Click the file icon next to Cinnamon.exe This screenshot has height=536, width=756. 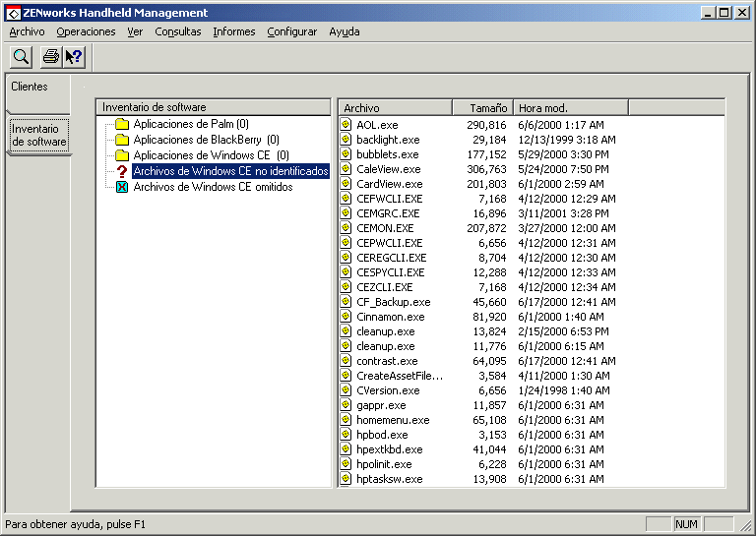(346, 317)
